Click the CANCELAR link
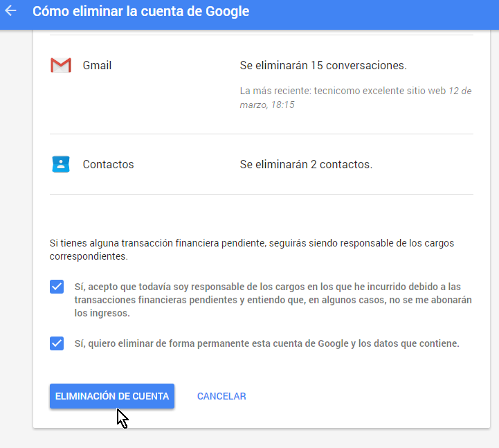Image resolution: width=499 pixels, height=448 pixels. 221,396
